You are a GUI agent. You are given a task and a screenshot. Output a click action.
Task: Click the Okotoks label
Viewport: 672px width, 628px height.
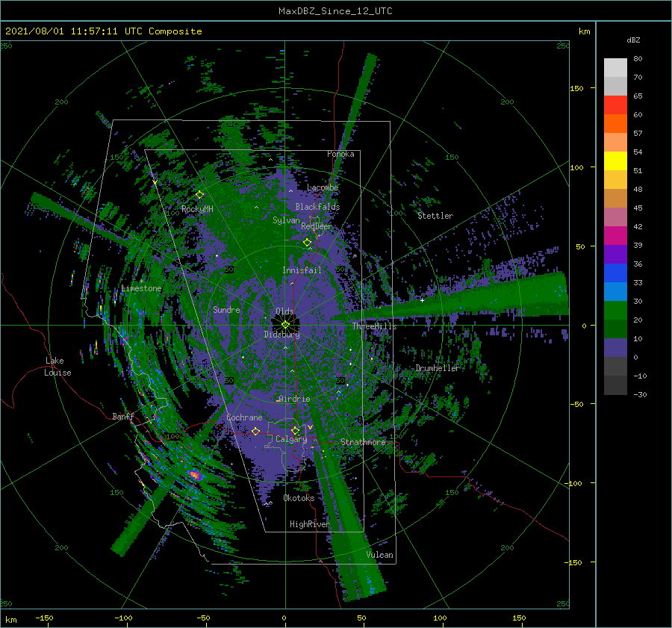[x=299, y=498]
